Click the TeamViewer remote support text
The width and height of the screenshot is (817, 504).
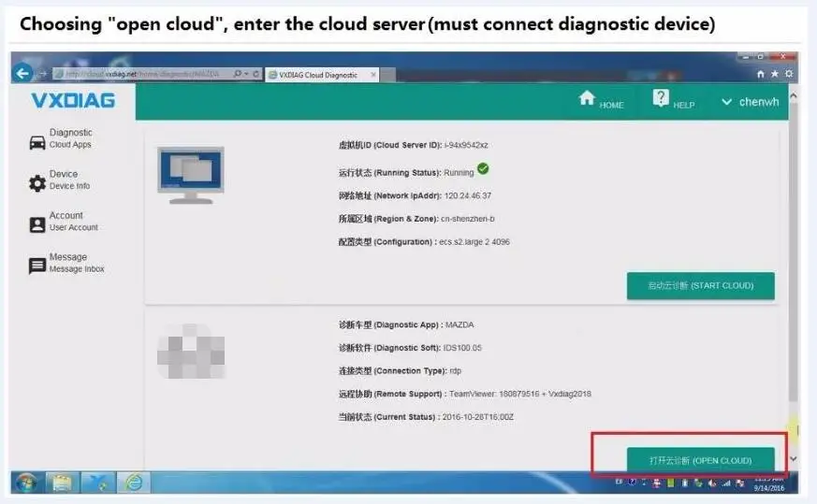point(520,395)
